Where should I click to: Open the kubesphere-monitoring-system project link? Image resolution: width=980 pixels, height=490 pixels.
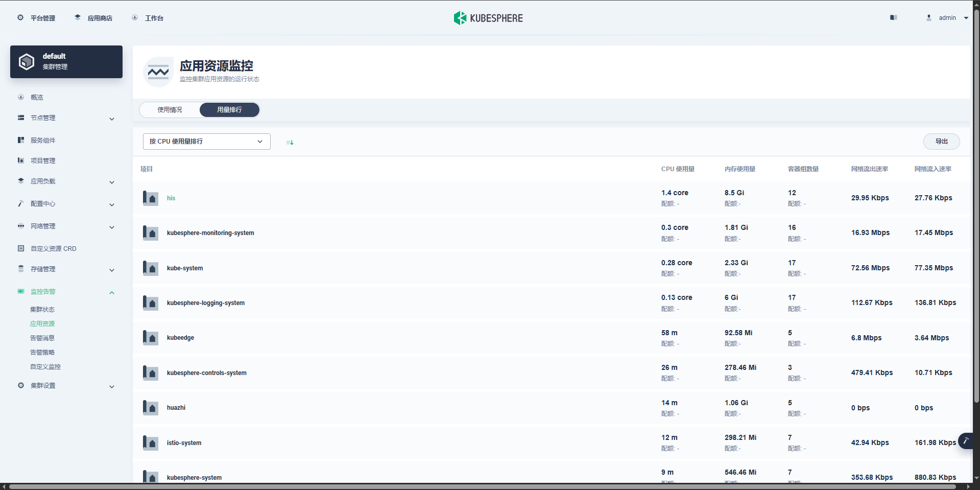click(x=210, y=233)
